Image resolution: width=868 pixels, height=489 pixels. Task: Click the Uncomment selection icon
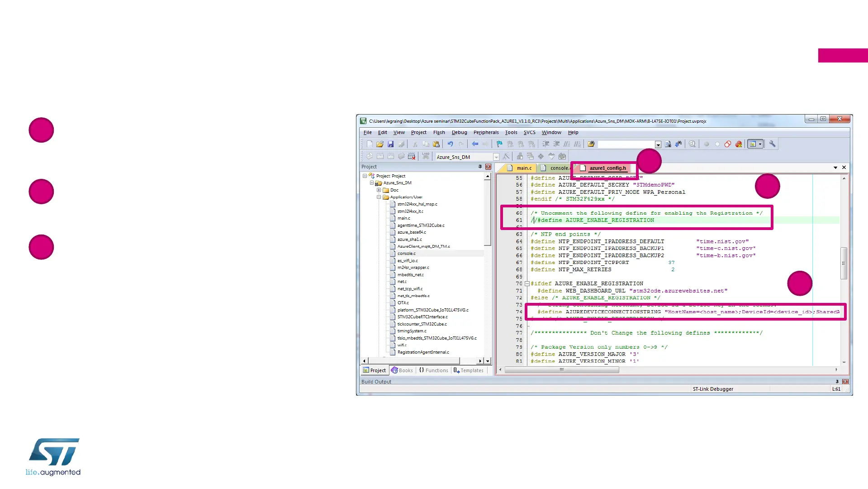tap(577, 144)
